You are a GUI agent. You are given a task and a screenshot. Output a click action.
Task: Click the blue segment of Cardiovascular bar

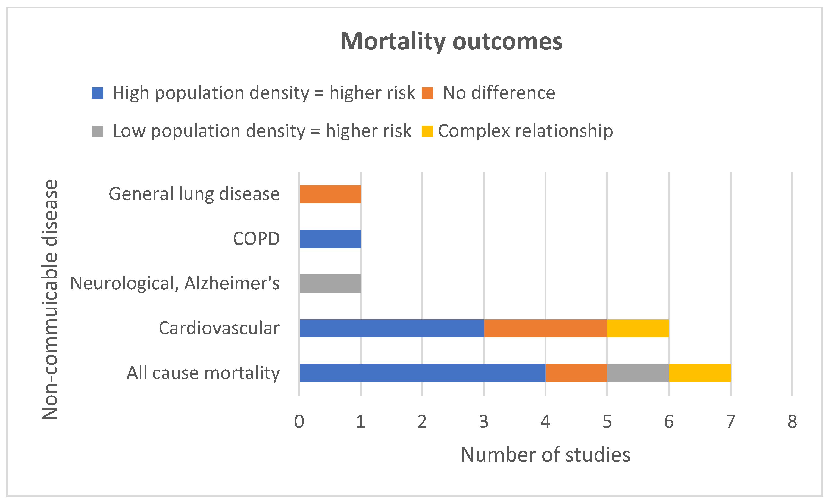point(392,328)
